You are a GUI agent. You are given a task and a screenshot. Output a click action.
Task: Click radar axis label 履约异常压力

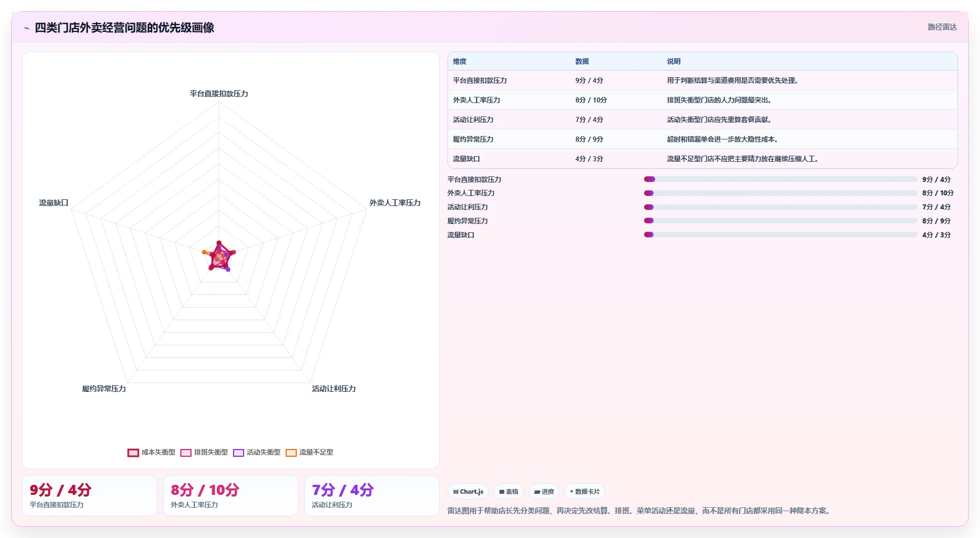pos(104,389)
